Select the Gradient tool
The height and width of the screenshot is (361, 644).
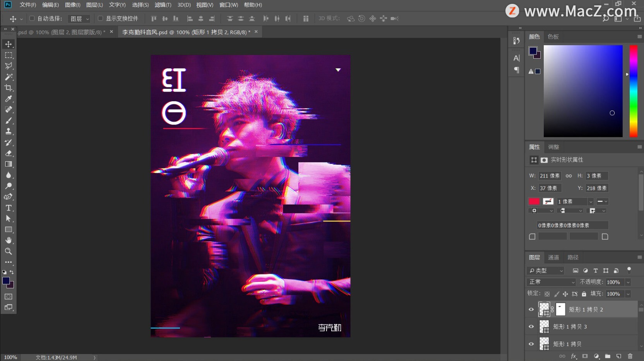coord(9,164)
